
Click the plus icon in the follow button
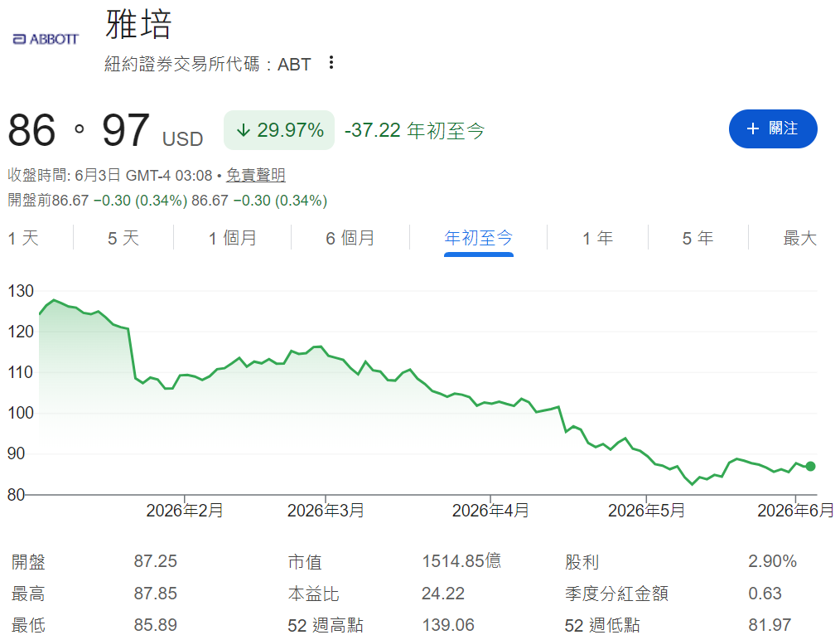point(753,128)
